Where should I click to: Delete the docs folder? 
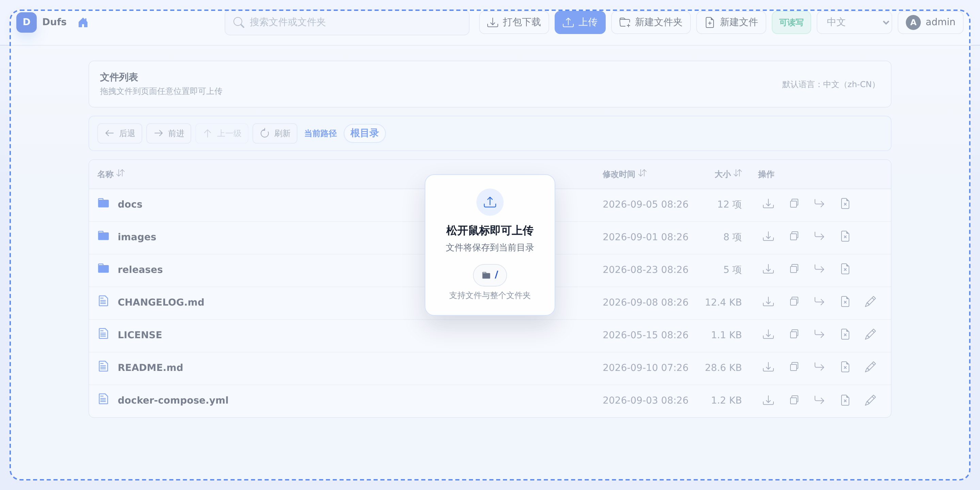(845, 204)
